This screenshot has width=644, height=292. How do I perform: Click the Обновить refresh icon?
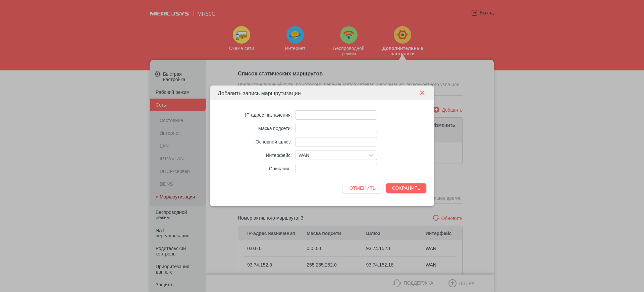(436, 218)
